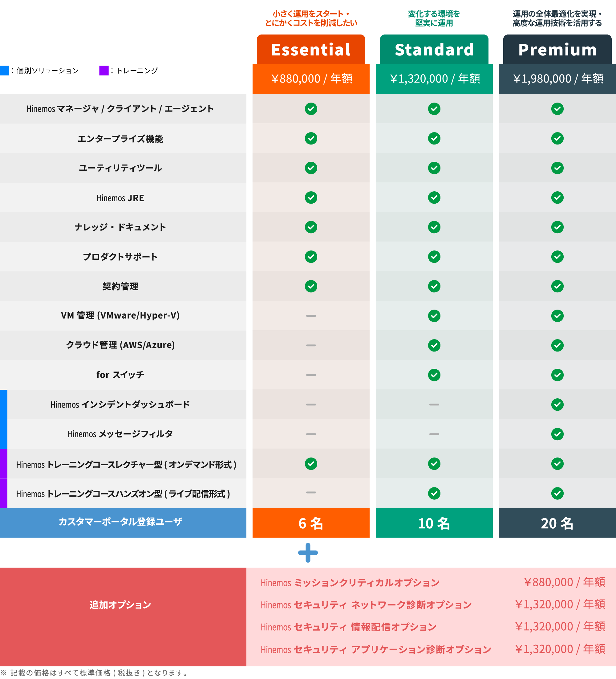The height and width of the screenshot is (679, 616).
Task: Click the Standard checkmark for VM 管理 row
Action: click(434, 316)
